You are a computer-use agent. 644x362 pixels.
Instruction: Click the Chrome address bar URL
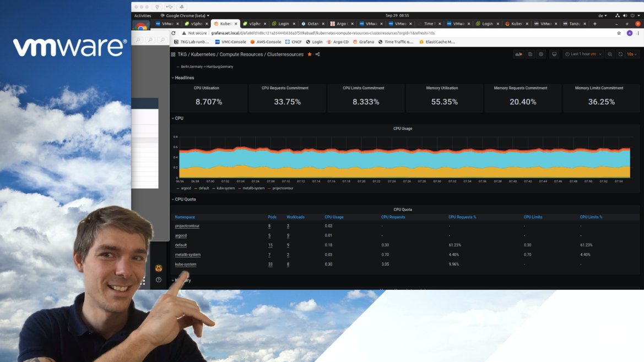[323, 33]
